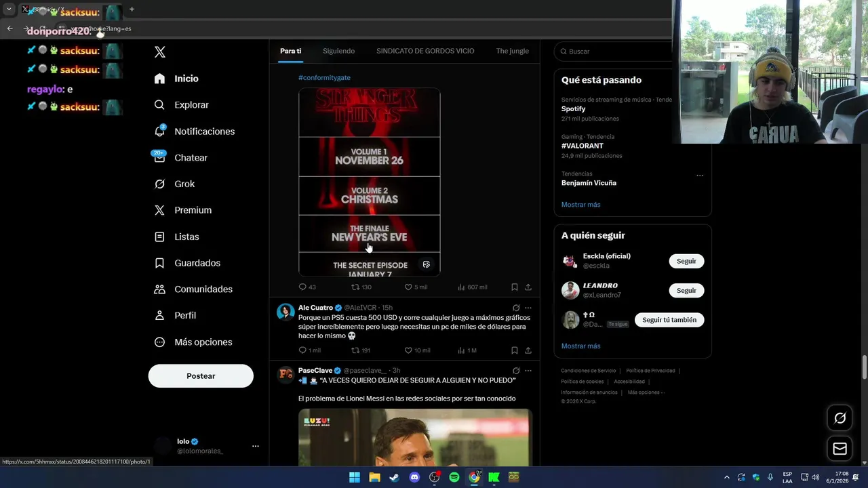Open Spotify from the Windows taskbar
This screenshot has height=488, width=868.
454,477
